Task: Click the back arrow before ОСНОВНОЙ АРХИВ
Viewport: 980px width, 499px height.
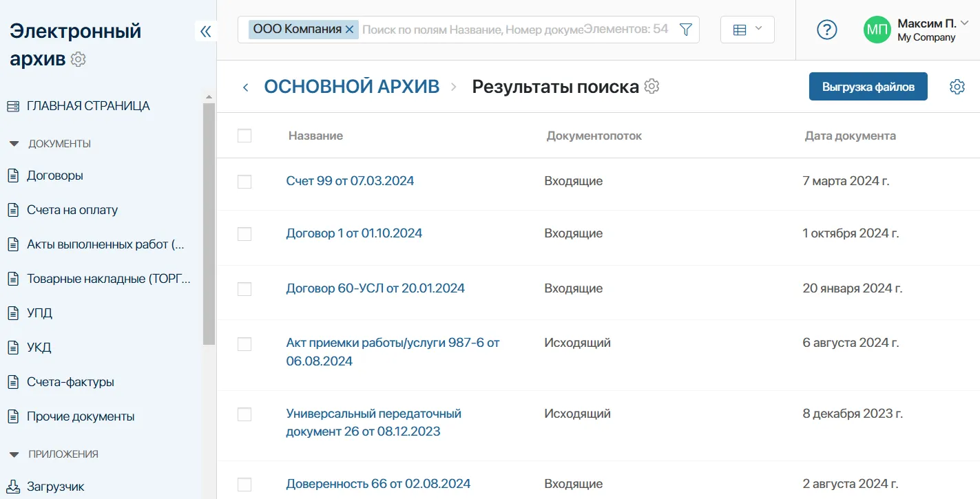Action: coord(245,86)
